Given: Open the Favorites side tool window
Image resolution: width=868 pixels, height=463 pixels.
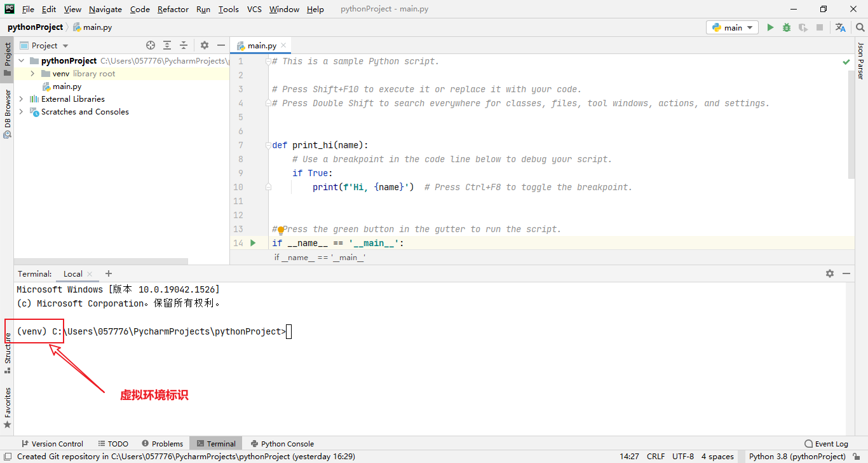Looking at the screenshot, I should coord(8,407).
